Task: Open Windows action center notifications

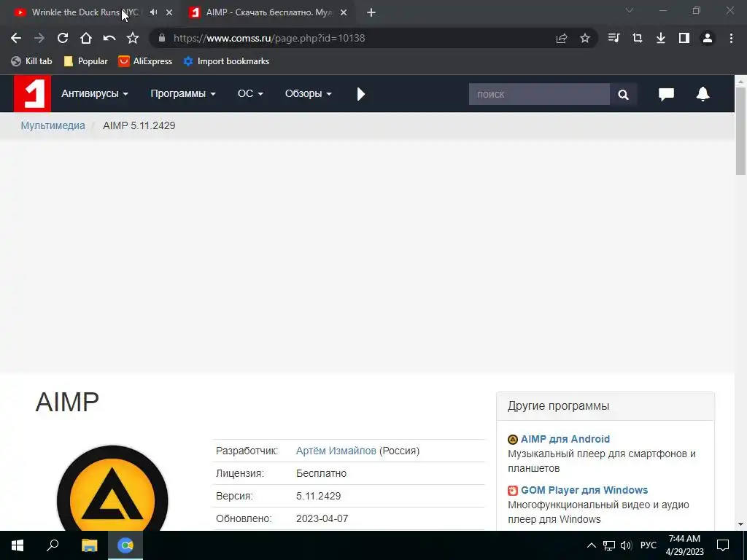Action: (723, 545)
